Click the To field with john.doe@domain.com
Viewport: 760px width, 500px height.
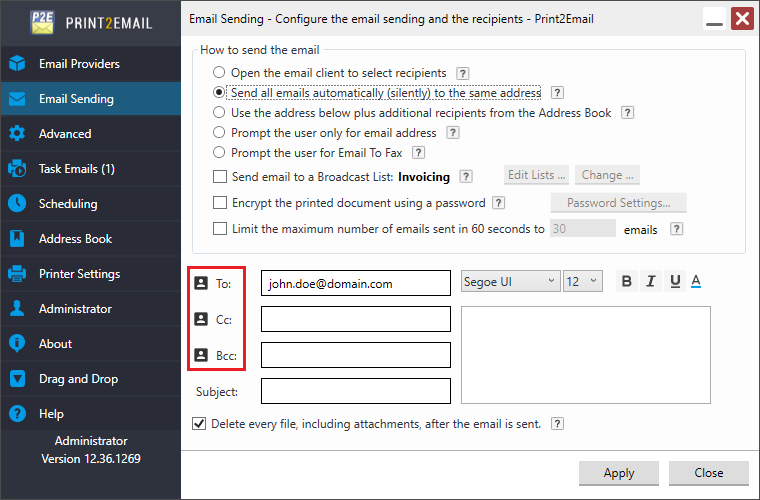(356, 283)
